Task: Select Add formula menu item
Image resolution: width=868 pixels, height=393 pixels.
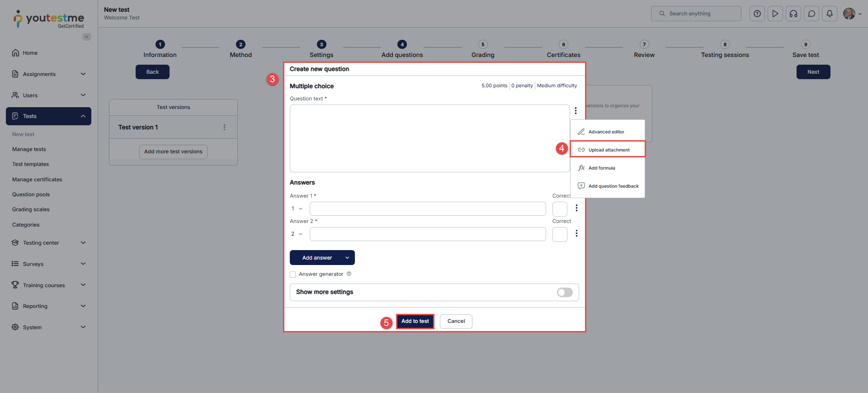Action: pyautogui.click(x=608, y=168)
